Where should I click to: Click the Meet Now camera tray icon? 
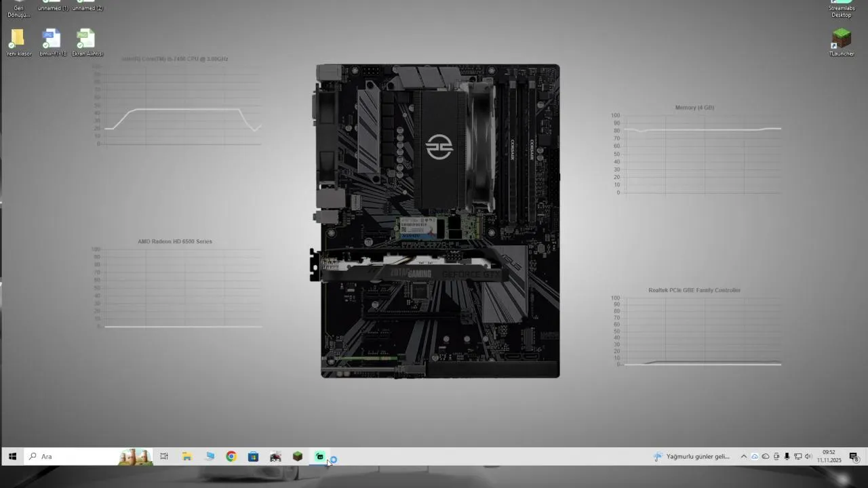776,457
